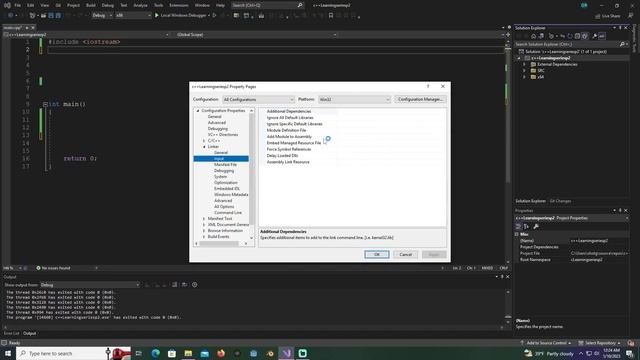Open the Debug menu
640x360 pixels.
[108, 5]
